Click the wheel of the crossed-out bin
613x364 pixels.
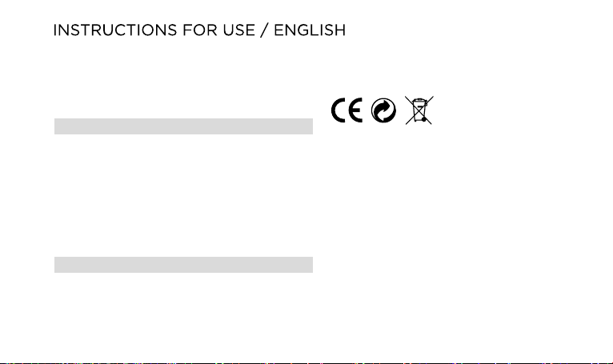(x=424, y=119)
